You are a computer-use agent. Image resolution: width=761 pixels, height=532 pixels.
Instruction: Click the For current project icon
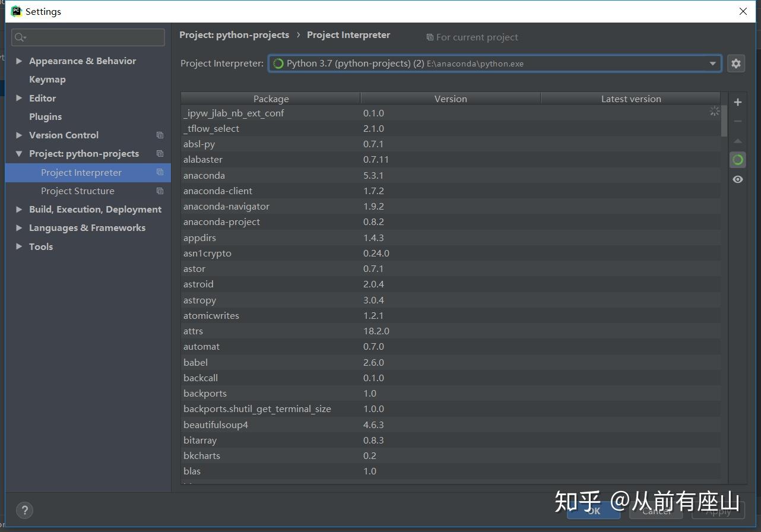point(430,37)
